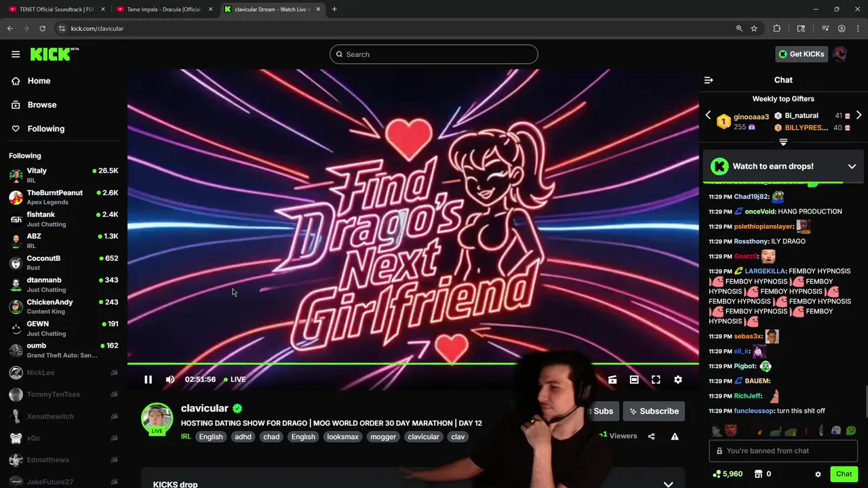Open offline NickLee channel
The height and width of the screenshot is (488, 868).
click(63, 373)
